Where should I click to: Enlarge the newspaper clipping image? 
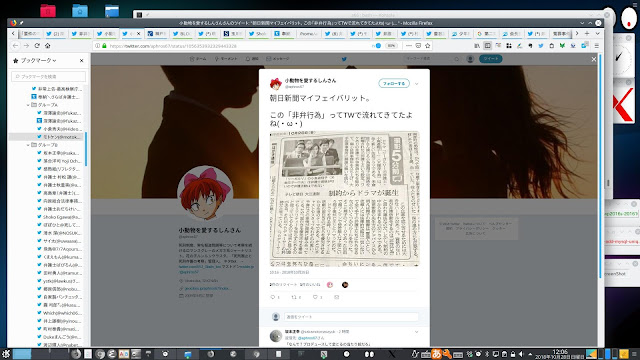(x=344, y=198)
